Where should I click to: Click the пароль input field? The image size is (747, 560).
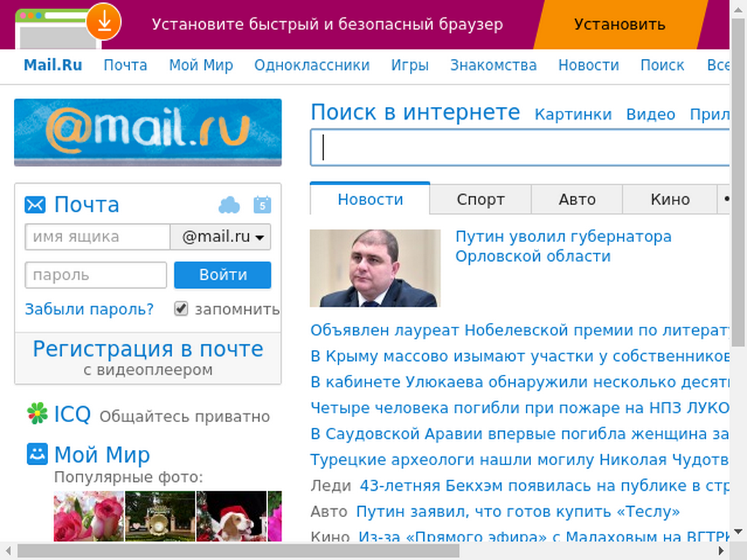96,275
